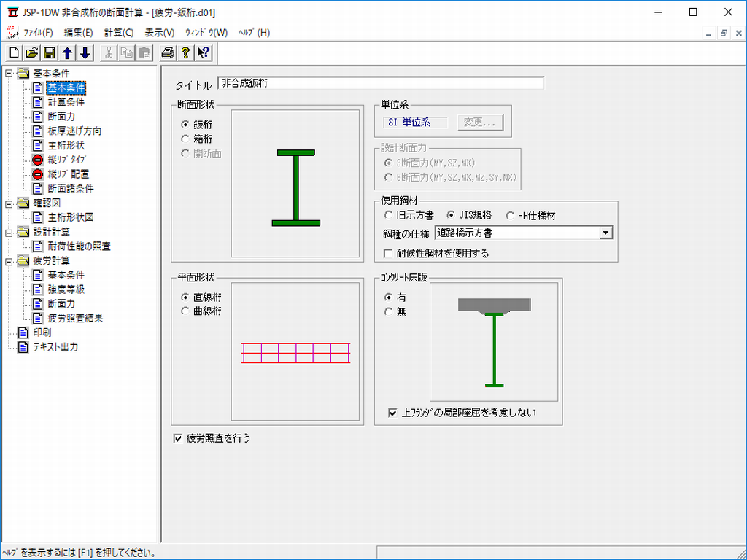The image size is (747, 560).
Task: Uncheck the 疲労照査を行う checkbox
Action: [177, 438]
